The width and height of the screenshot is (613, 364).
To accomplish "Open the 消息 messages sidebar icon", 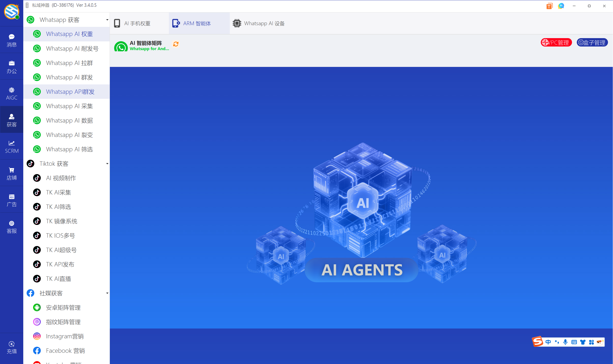I will (12, 40).
